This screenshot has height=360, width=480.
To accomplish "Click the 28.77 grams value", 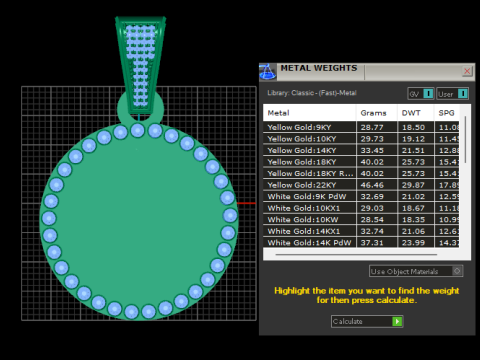I will (372, 127).
